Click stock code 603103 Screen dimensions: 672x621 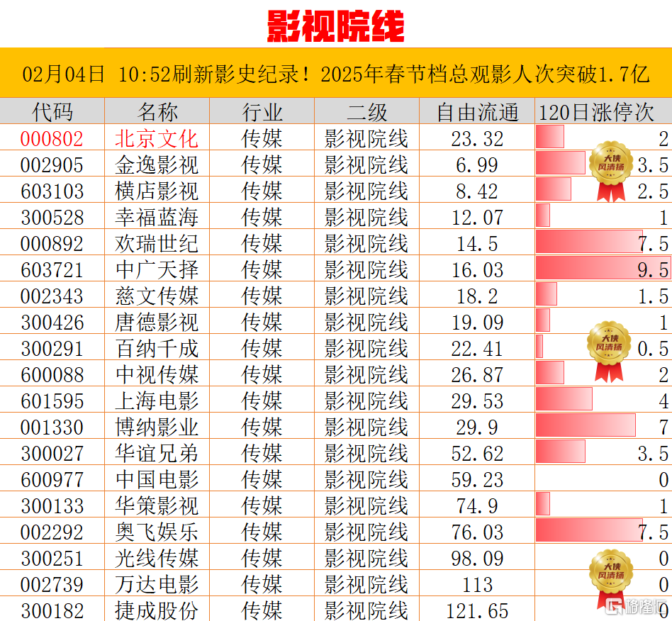click(x=52, y=191)
